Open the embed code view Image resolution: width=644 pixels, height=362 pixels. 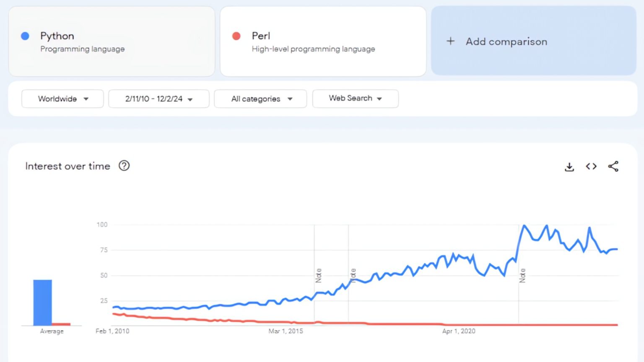click(x=591, y=166)
